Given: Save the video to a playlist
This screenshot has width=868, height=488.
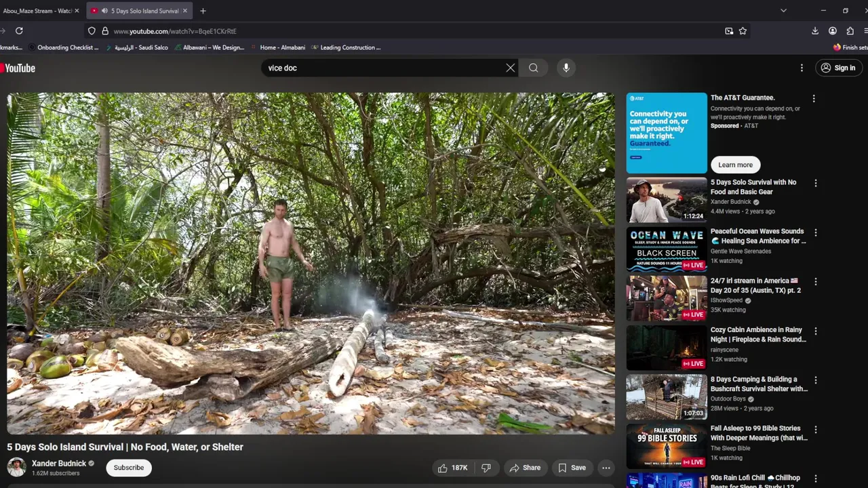Looking at the screenshot, I should point(572,468).
